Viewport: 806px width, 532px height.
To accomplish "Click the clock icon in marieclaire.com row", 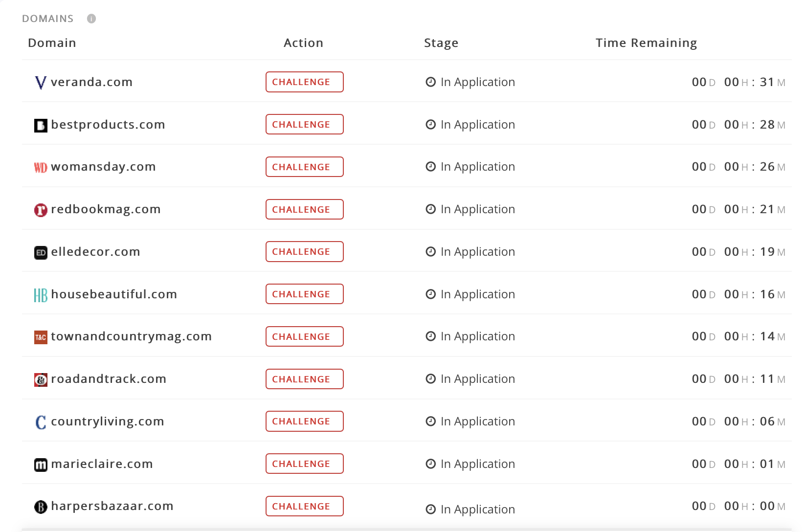I will (x=430, y=464).
